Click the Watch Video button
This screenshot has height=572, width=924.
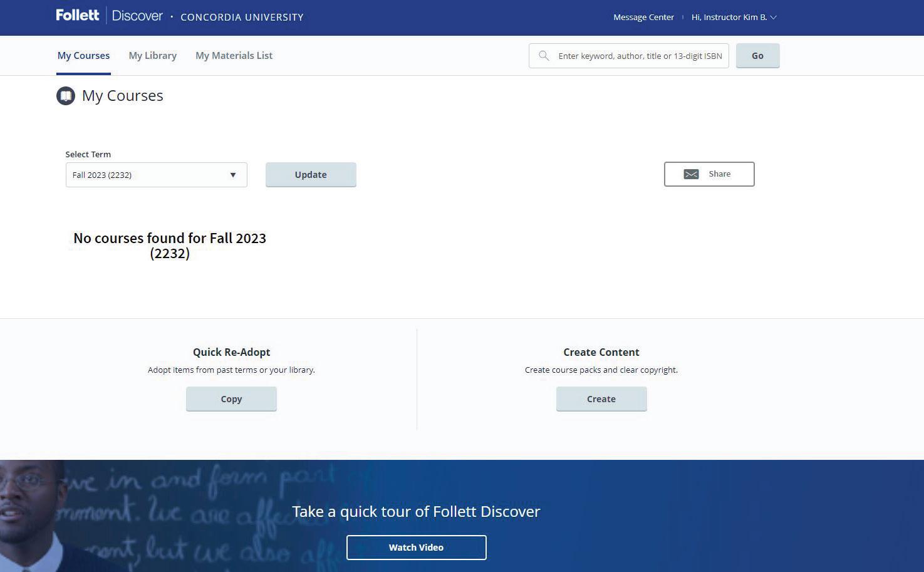tap(416, 548)
